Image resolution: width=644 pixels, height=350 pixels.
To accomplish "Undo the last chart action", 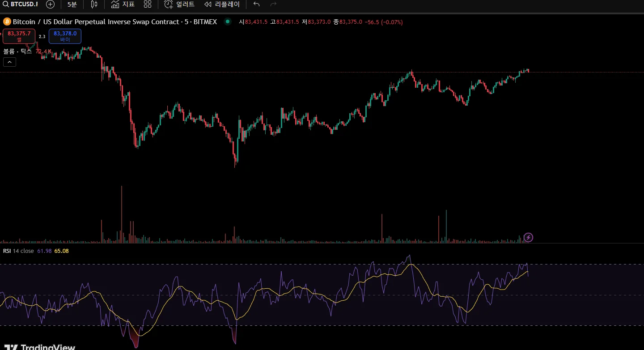I will pos(256,4).
